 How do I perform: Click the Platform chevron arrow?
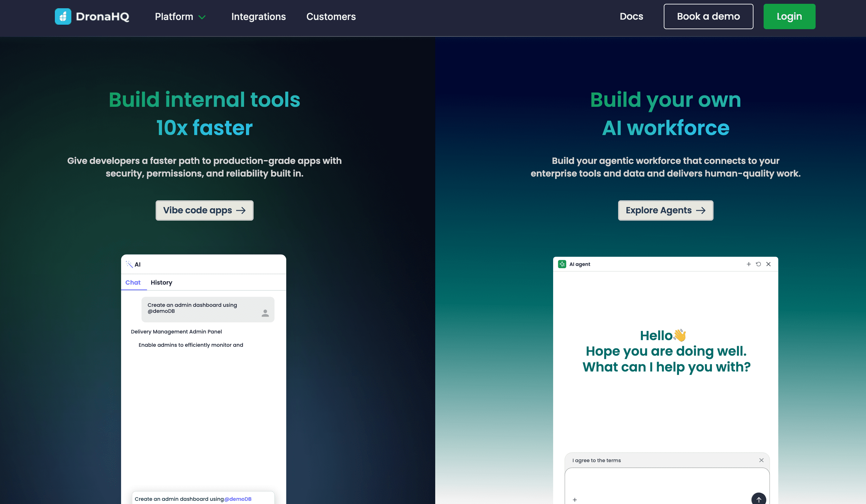[202, 17]
